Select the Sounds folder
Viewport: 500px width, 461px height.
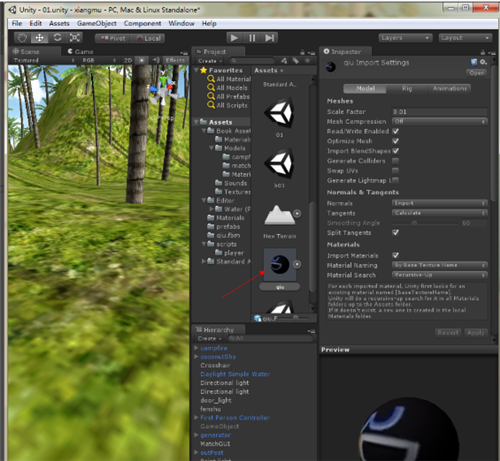pyautogui.click(x=231, y=183)
